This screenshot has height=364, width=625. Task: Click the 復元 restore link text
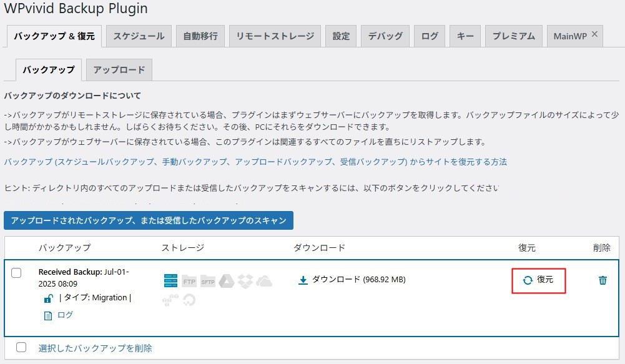545,280
